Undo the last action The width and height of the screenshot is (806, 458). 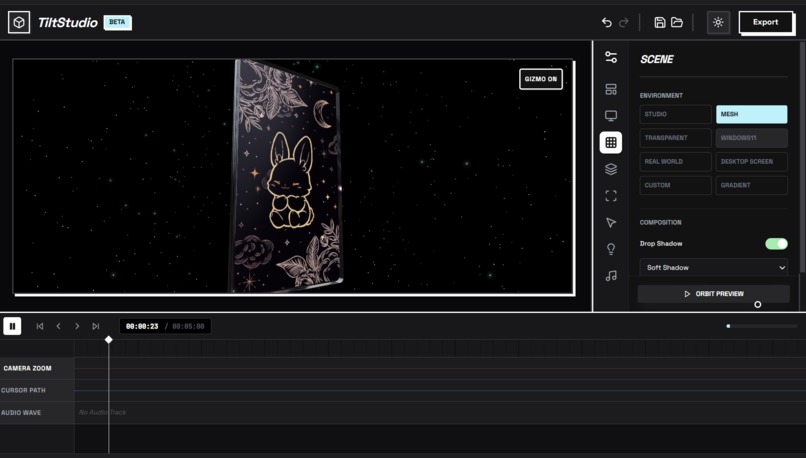(x=607, y=23)
